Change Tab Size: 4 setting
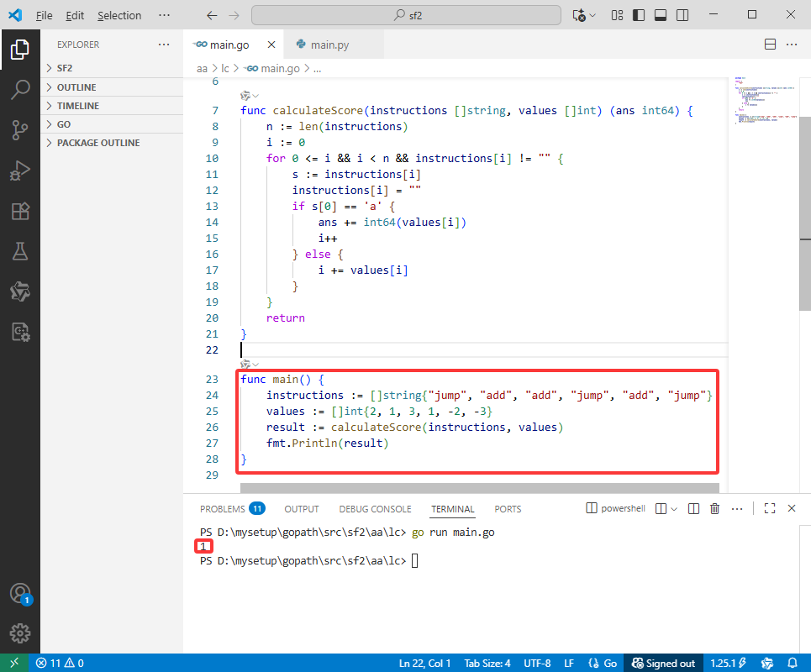Screen dimensions: 811x672 click(x=487, y=663)
